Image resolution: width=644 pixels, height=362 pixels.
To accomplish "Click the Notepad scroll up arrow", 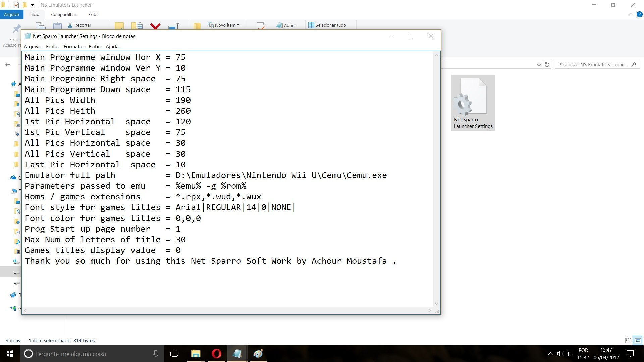I will point(436,55).
